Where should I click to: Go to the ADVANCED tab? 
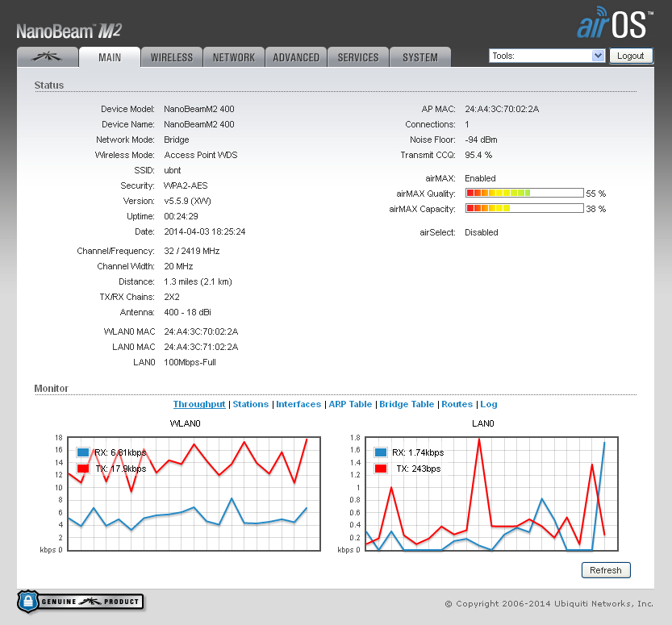[x=296, y=57]
